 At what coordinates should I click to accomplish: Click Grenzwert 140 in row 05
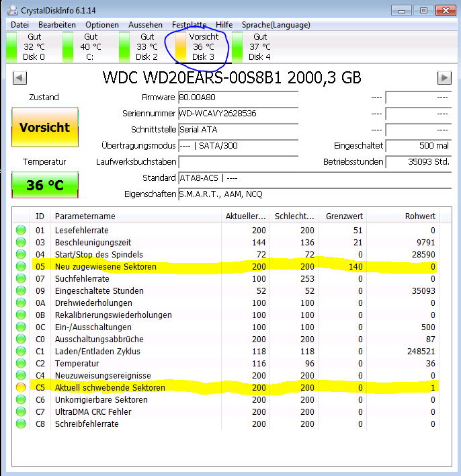355,266
